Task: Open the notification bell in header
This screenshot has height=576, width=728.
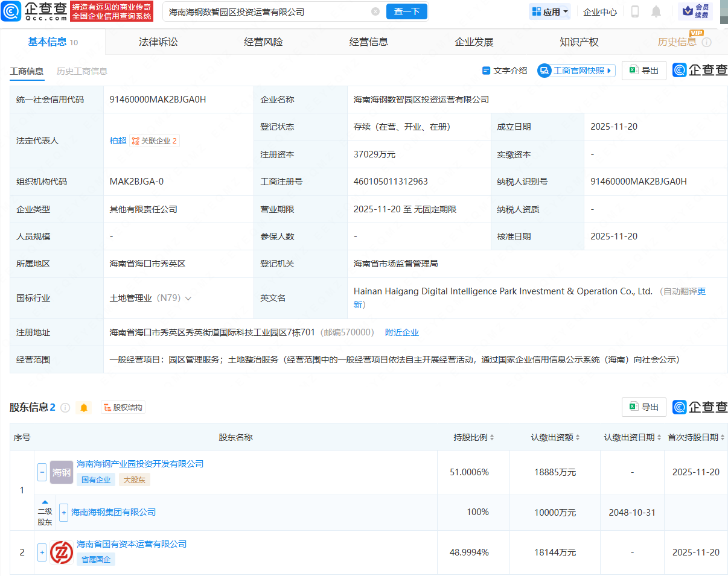Action: tap(656, 11)
